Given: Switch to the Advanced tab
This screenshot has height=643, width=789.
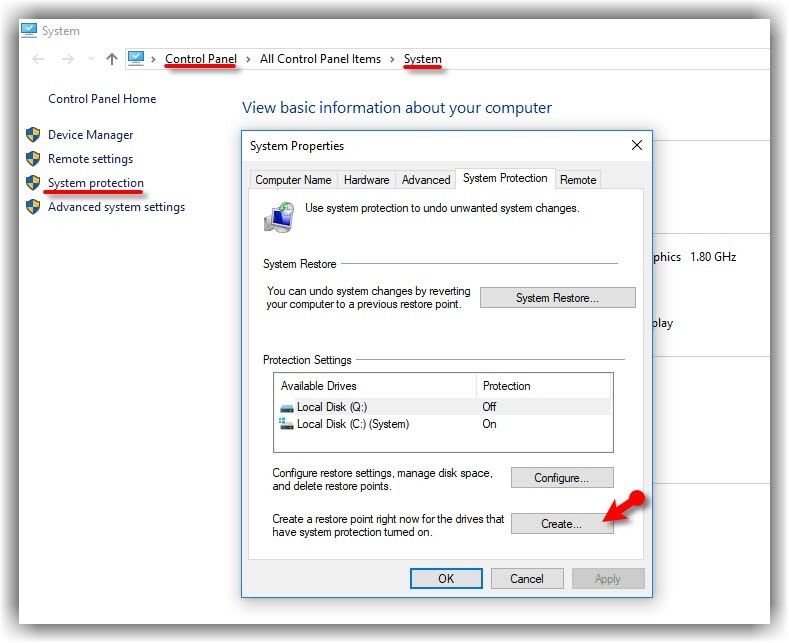Looking at the screenshot, I should tap(426, 180).
